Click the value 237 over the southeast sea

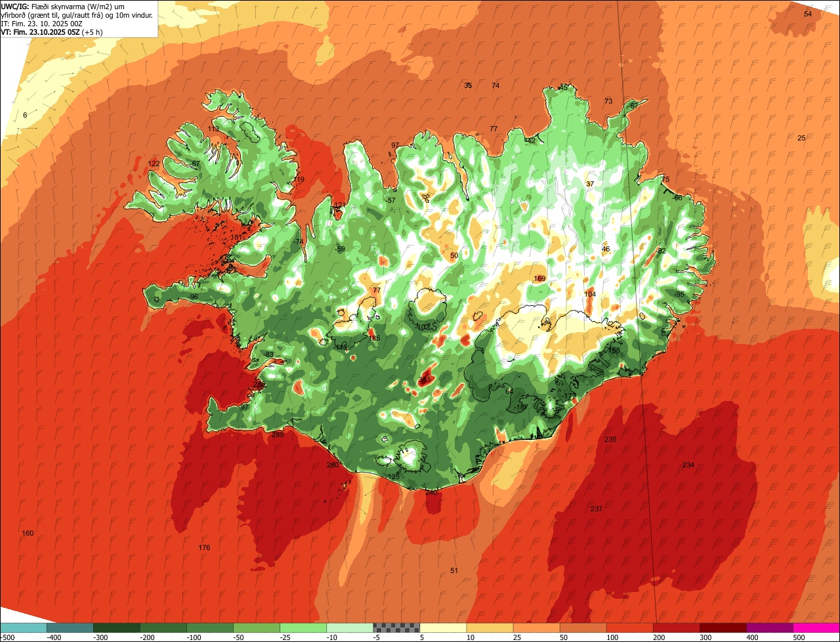[596, 509]
